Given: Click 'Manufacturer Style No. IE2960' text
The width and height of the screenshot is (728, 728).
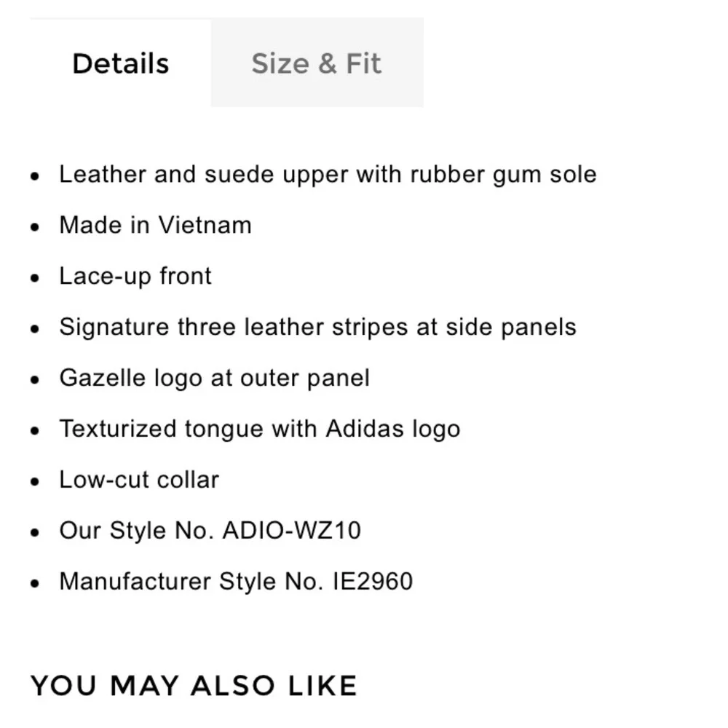Looking at the screenshot, I should (236, 581).
